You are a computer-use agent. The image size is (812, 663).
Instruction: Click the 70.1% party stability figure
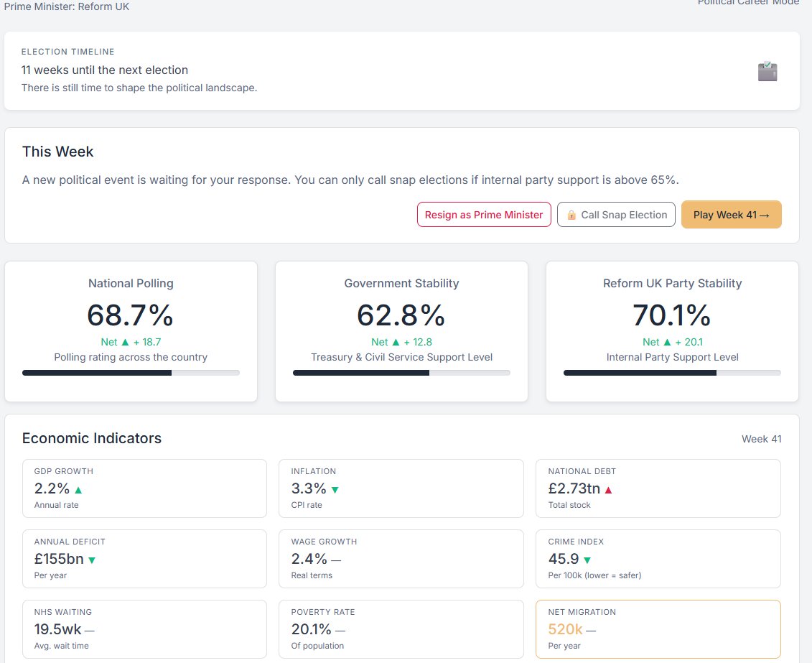coord(672,315)
